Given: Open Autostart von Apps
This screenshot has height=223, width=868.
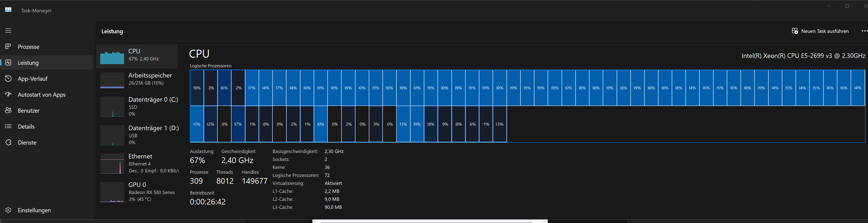Looking at the screenshot, I should click(47, 95).
